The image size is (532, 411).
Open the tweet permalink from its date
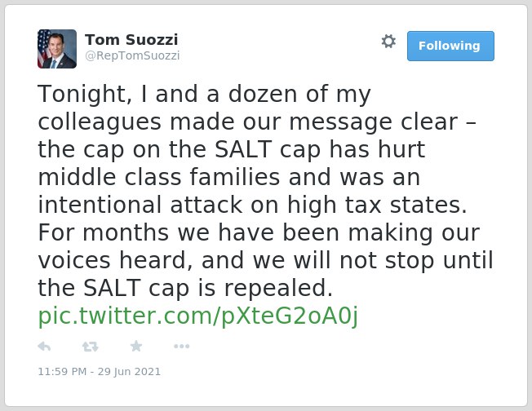pos(99,372)
